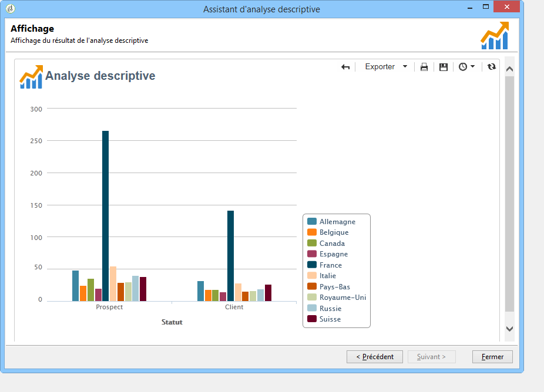The image size is (544, 392).
Task: Close the window with the red X
Action: tap(506, 7)
